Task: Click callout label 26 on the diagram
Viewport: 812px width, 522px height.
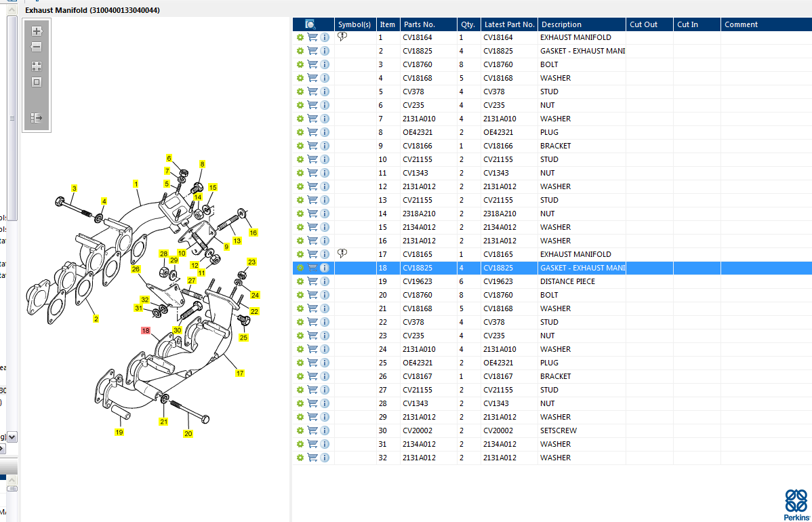Action: coord(136,269)
